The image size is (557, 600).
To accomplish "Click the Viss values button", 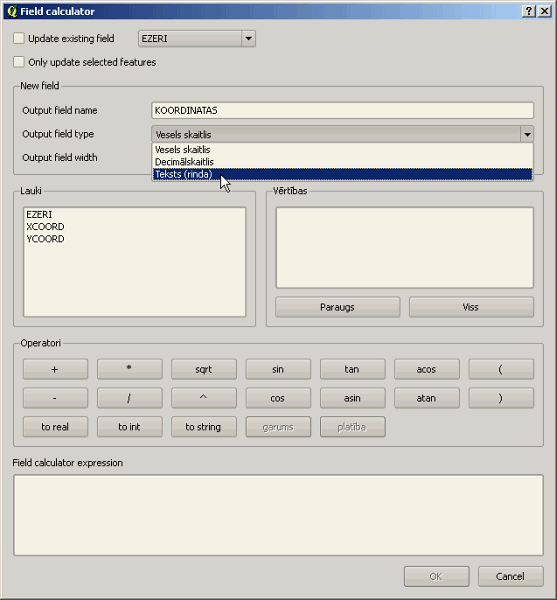I will [471, 307].
